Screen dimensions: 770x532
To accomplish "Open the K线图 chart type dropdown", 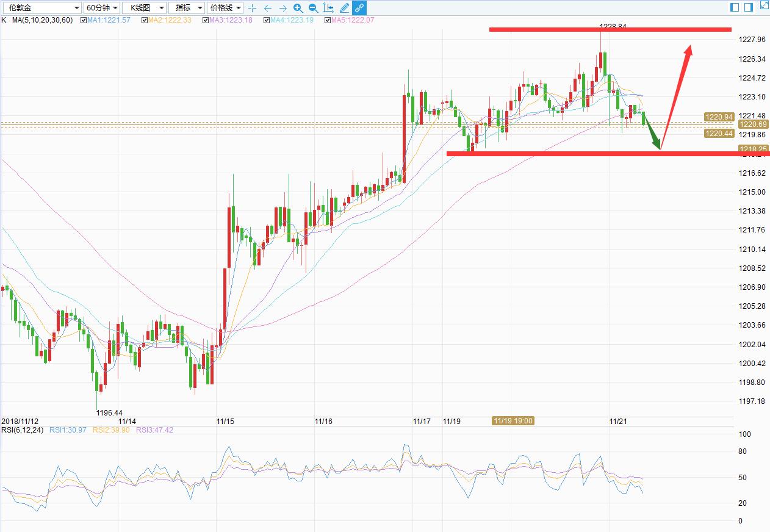I will click(x=144, y=8).
